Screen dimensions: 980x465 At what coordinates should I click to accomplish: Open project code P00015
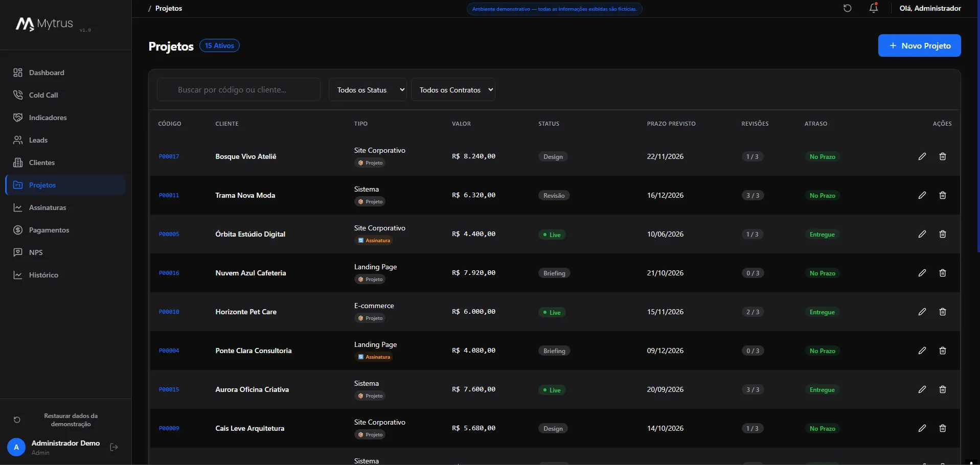point(169,389)
